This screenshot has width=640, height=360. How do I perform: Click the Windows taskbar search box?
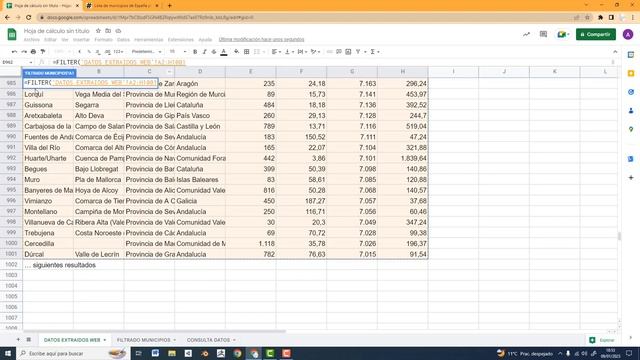73,353
